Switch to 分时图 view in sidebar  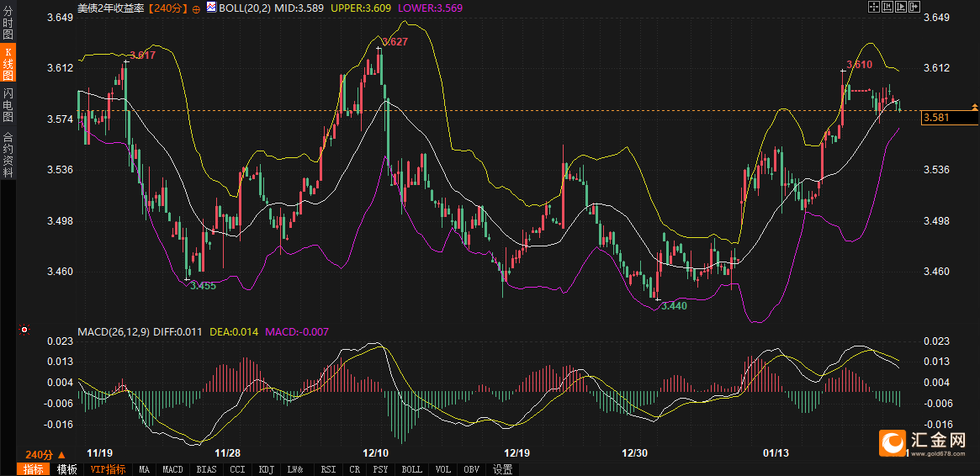[x=8, y=23]
